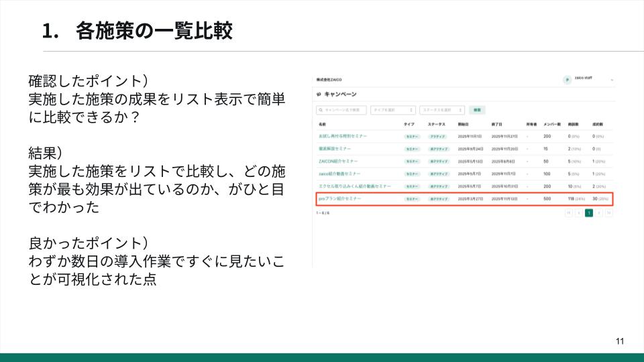Viewport: 644px width, 362px height.
Task: Open the エクセル取り込みくん紹介動画セミナー campaign link
Action: pyautogui.click(x=355, y=186)
